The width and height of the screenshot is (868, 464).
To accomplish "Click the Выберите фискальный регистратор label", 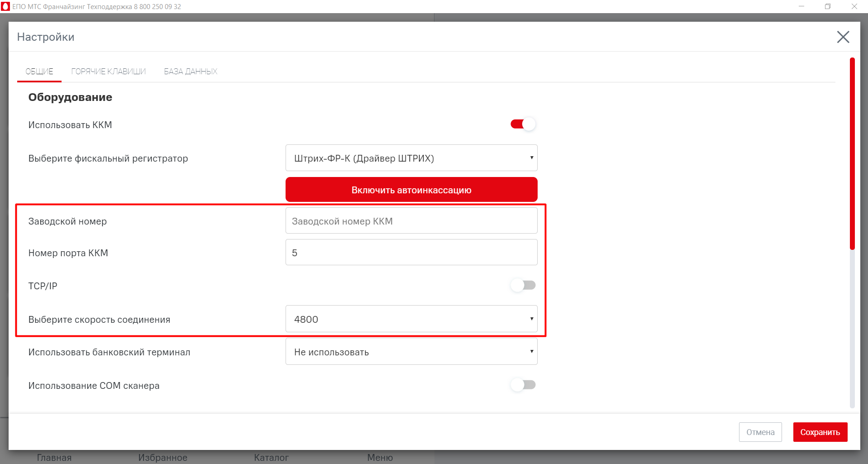I will tap(108, 158).
